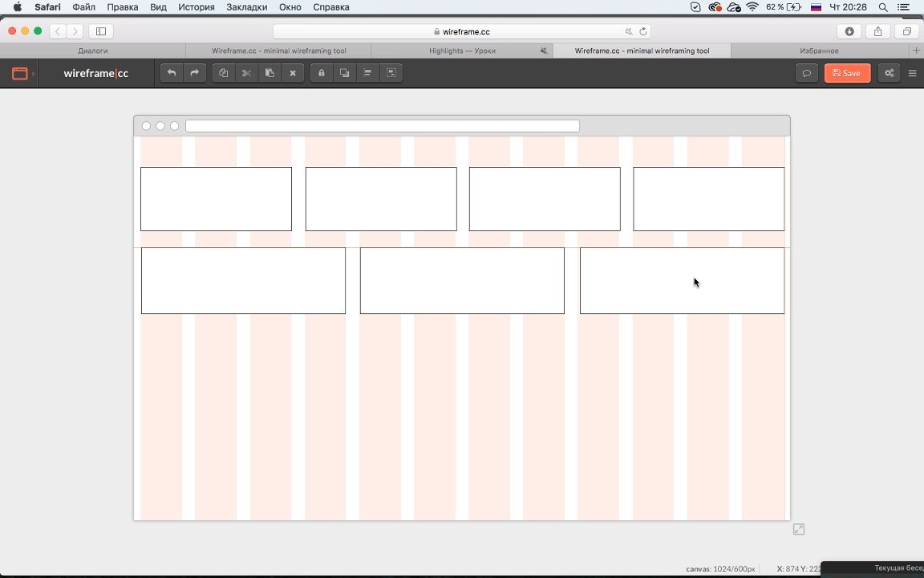
Task: Click the Safari forward arrow
Action: click(x=75, y=31)
